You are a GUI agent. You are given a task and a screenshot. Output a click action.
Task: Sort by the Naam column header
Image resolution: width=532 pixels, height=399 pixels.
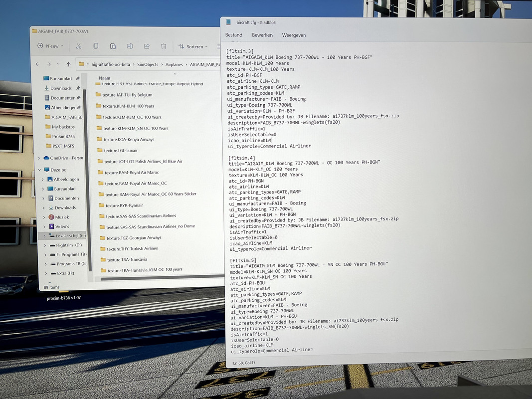tap(105, 78)
